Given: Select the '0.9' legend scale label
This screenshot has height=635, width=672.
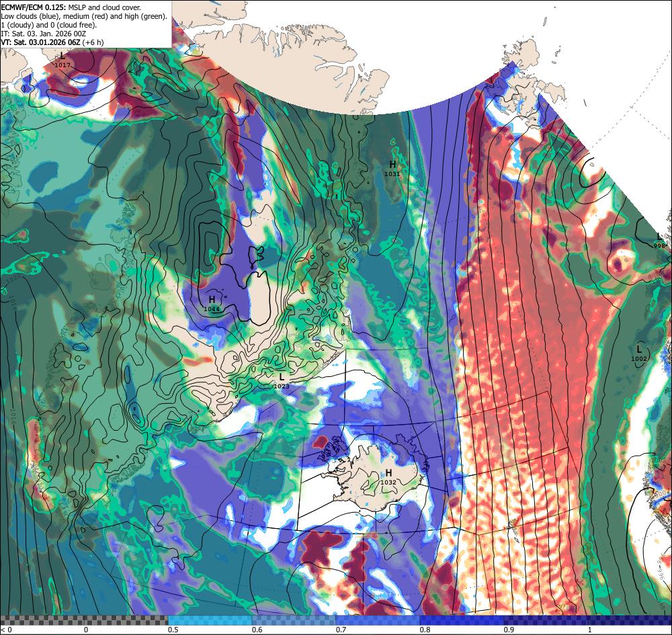Looking at the screenshot, I should point(509,630).
